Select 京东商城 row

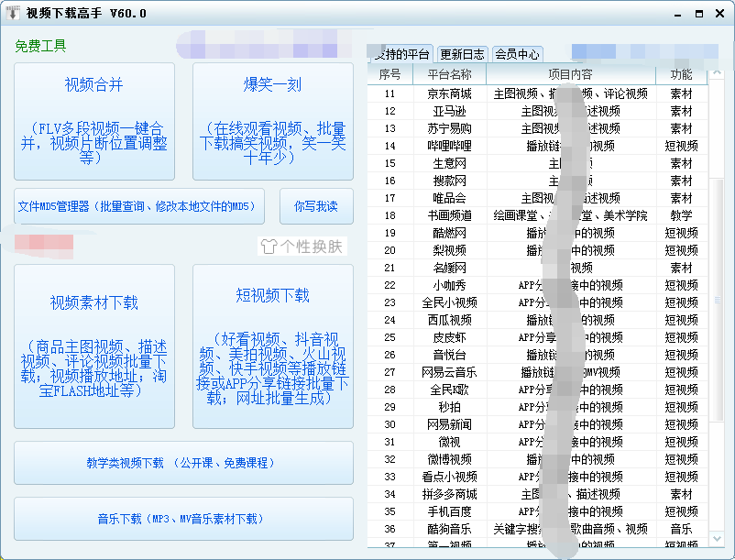(538, 93)
